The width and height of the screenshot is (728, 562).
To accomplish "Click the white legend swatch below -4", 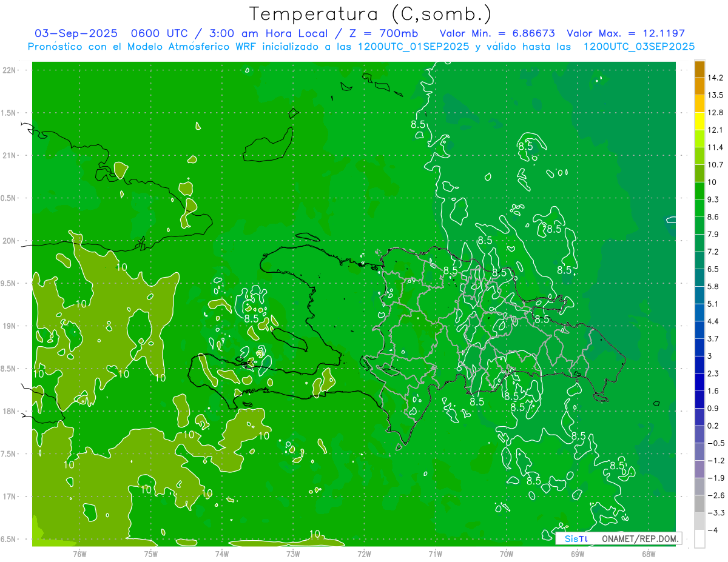I will (699, 539).
